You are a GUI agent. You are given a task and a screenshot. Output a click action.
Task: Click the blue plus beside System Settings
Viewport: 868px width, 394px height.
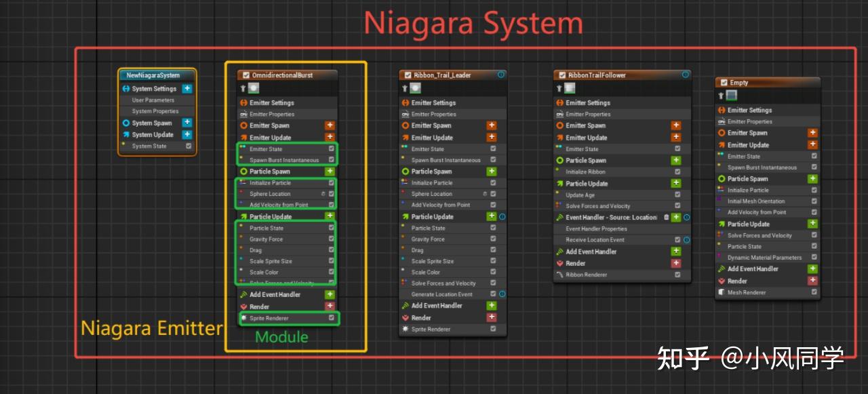point(187,89)
